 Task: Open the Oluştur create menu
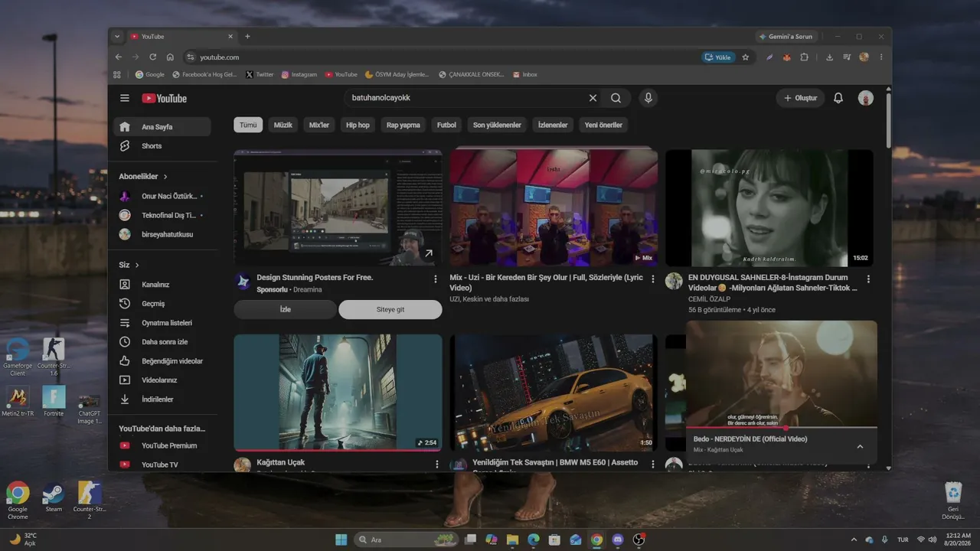(x=800, y=98)
